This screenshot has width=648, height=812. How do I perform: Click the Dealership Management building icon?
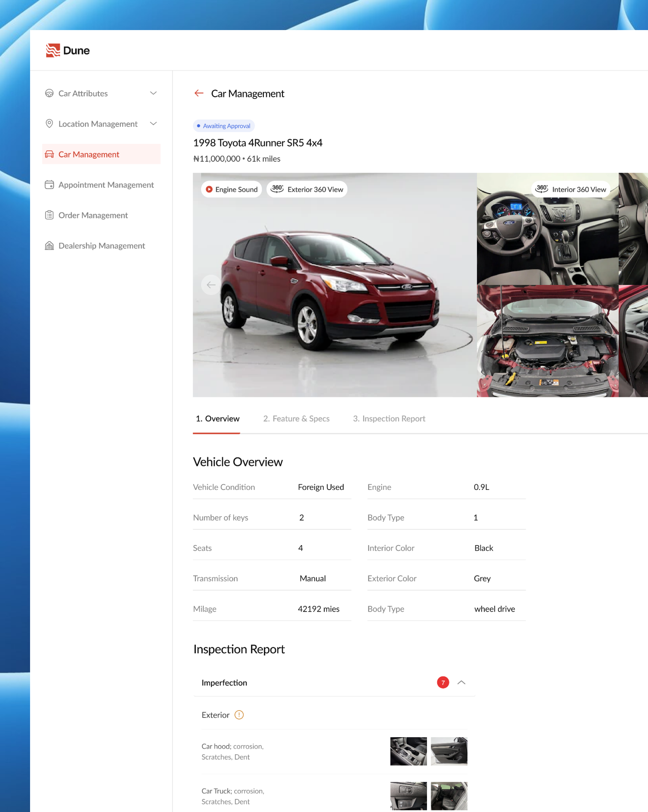[x=49, y=245]
